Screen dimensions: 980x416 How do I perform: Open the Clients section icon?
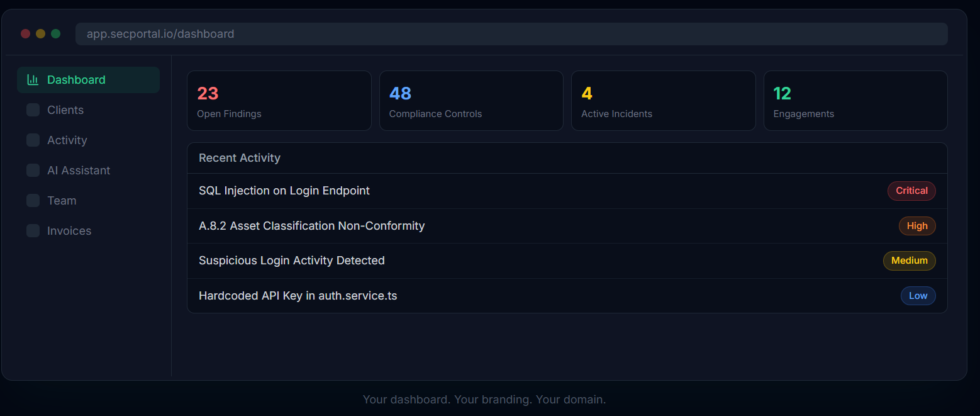[33, 110]
